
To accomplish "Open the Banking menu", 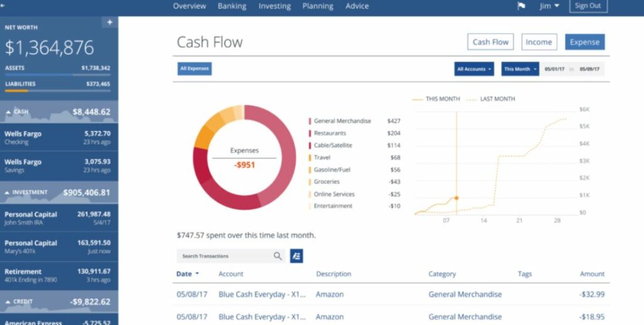I will click(x=232, y=6).
